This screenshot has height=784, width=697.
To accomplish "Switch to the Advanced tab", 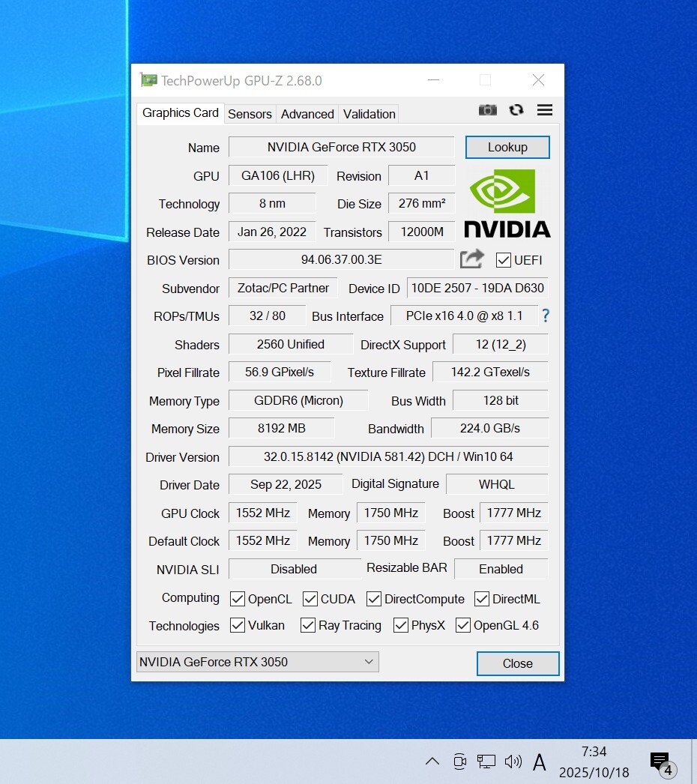I will [x=307, y=114].
